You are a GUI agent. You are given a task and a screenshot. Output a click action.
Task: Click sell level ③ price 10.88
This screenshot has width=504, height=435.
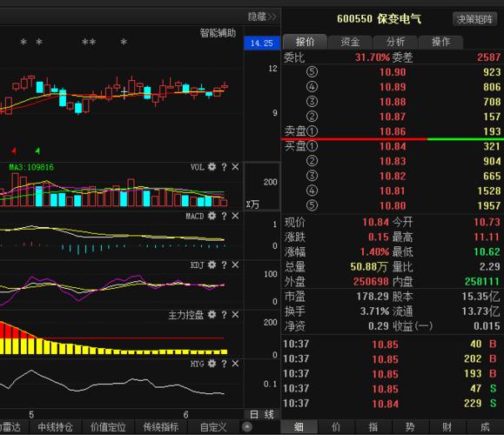(x=393, y=102)
